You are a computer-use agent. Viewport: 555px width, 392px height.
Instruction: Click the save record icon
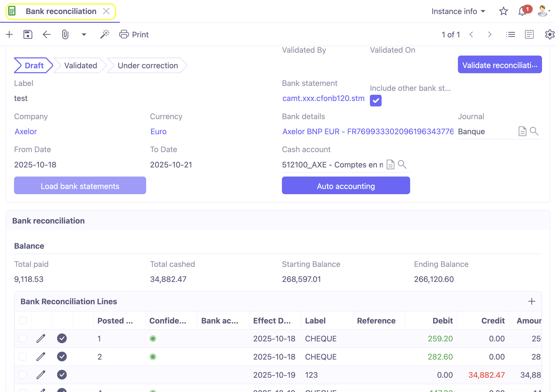click(28, 35)
